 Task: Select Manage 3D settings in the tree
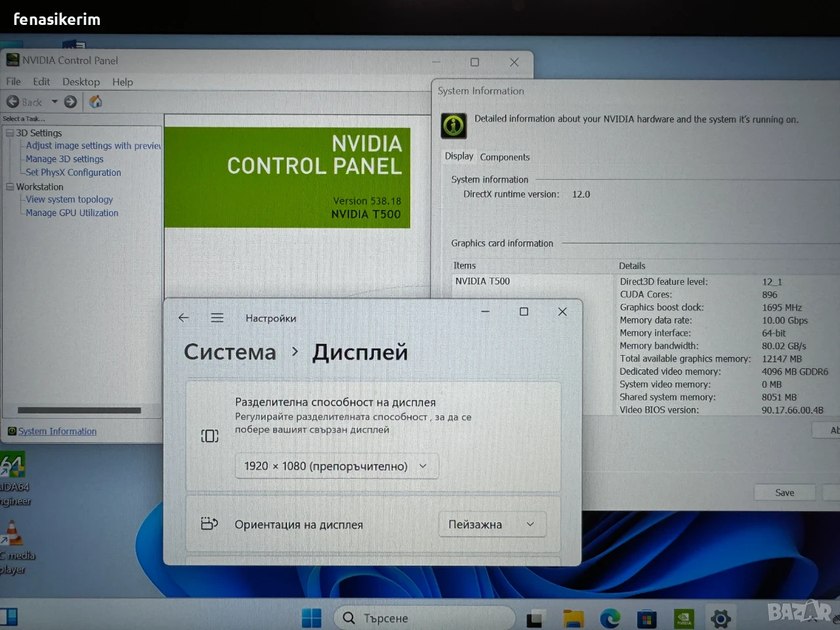click(64, 159)
